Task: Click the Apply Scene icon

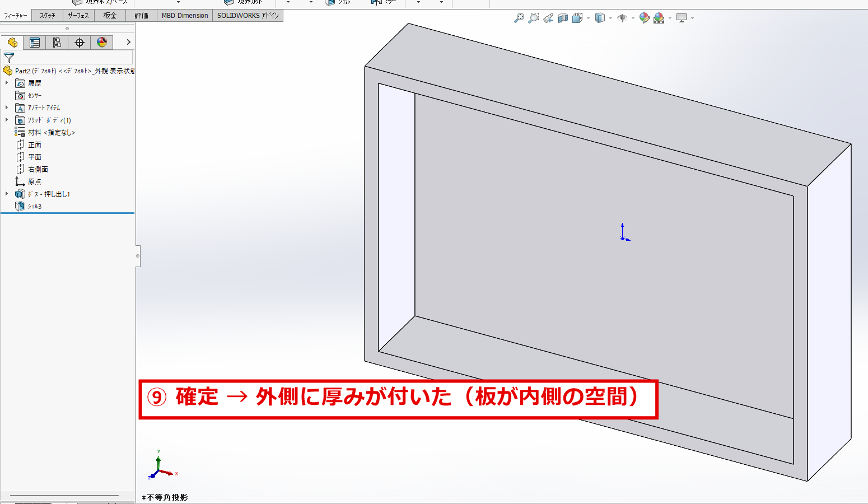Action: pos(659,18)
